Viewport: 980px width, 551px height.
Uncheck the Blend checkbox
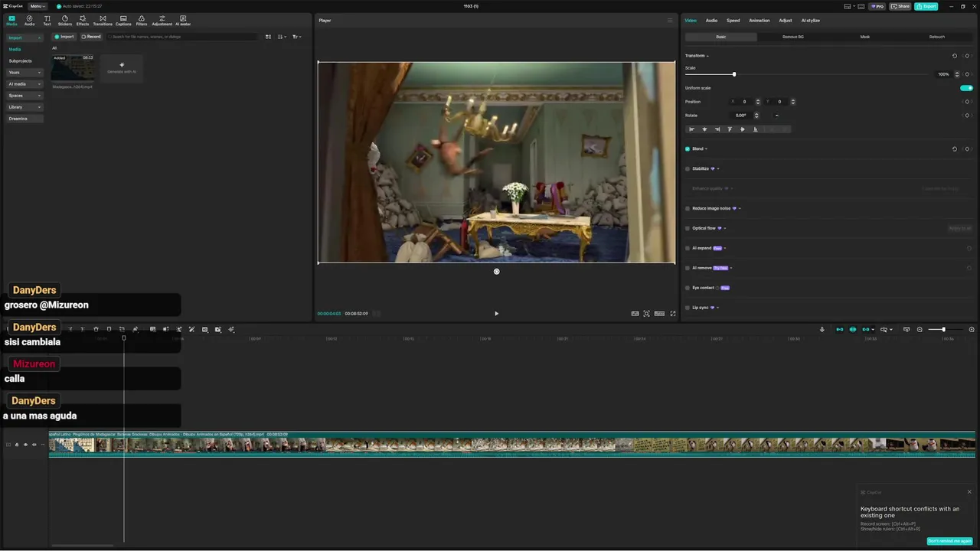[x=688, y=149]
